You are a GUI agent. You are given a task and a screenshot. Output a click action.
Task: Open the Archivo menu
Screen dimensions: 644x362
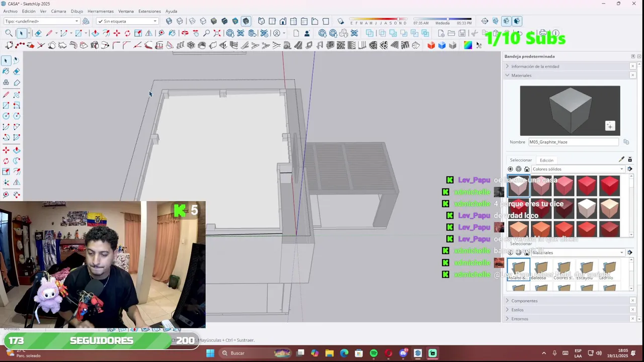(x=10, y=11)
